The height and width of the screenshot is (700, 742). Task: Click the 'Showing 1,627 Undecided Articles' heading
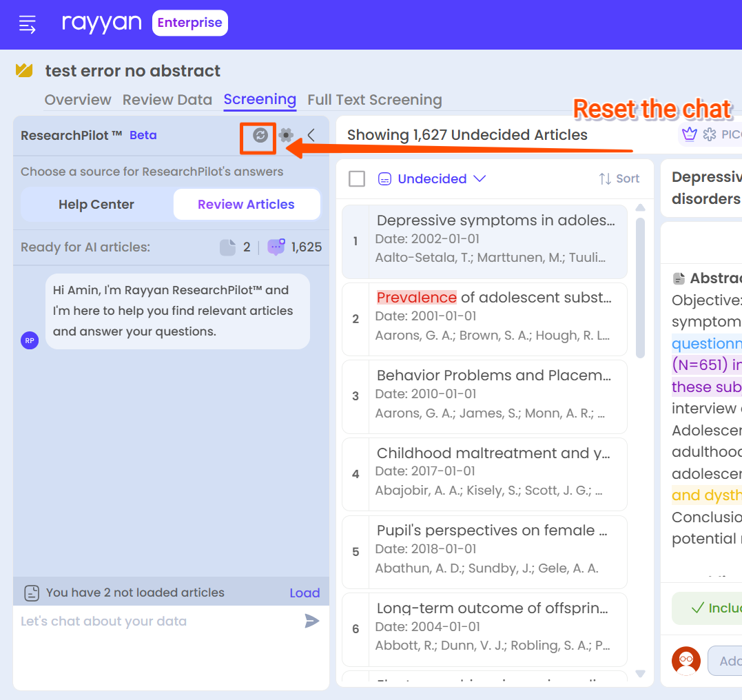pyautogui.click(x=467, y=135)
